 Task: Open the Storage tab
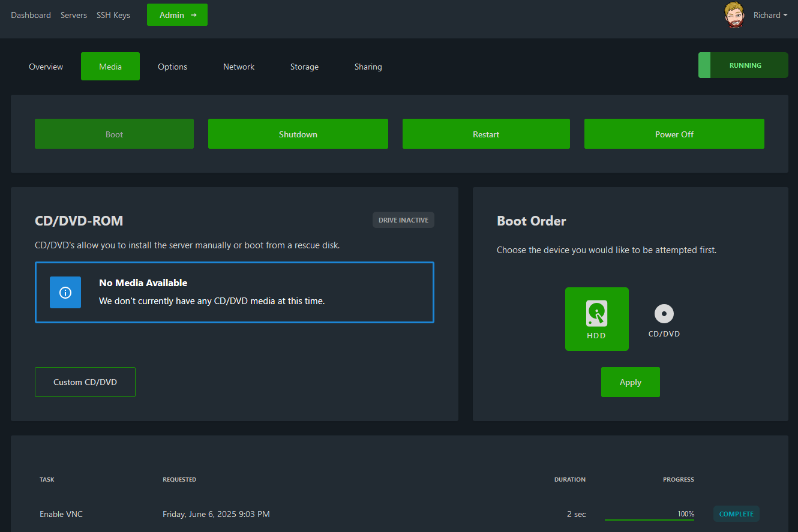[304, 67]
